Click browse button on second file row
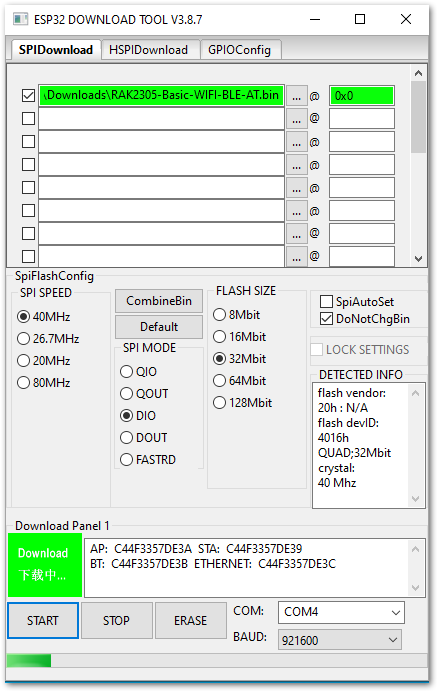Image resolution: width=438 pixels, height=692 pixels. tap(297, 119)
